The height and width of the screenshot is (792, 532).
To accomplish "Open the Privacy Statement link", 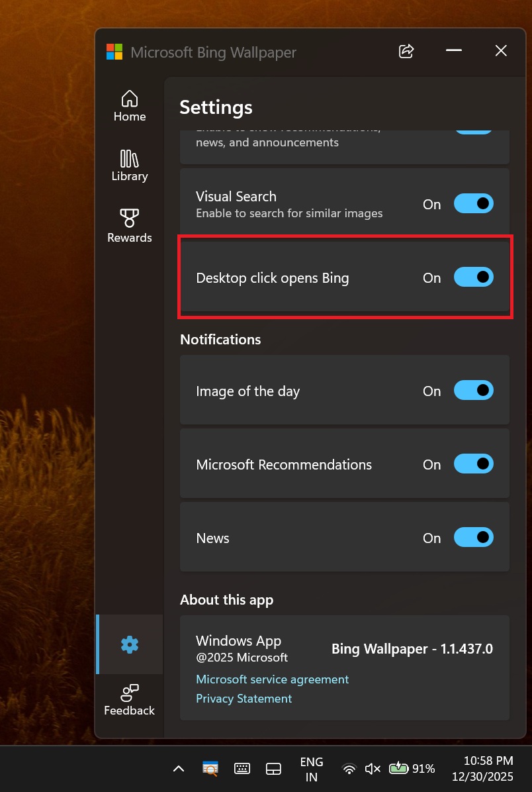I will 244,699.
